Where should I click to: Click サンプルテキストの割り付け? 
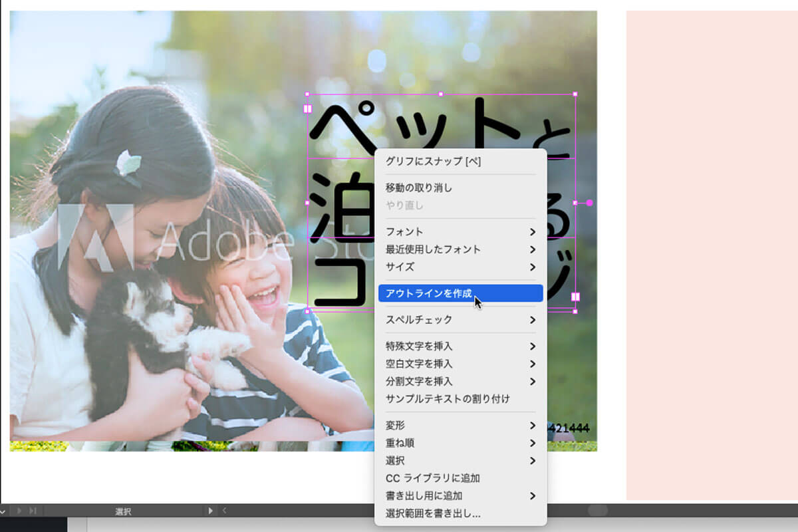click(448, 399)
